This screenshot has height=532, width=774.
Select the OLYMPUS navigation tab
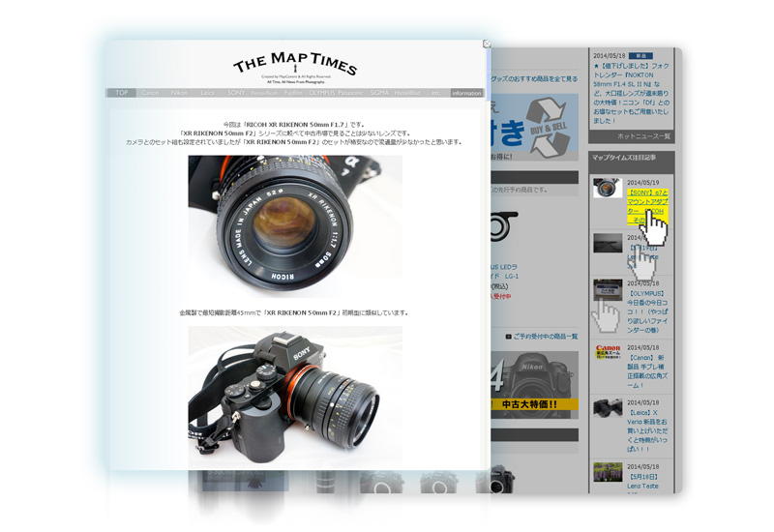click(322, 93)
